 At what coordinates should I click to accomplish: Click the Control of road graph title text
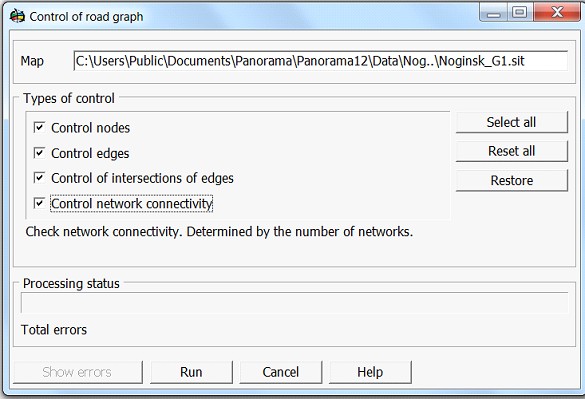(86, 17)
